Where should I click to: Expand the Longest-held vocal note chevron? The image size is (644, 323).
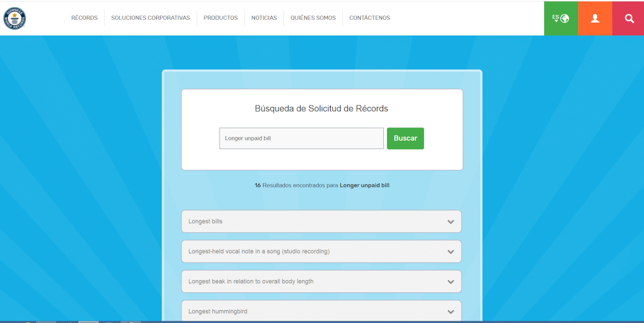[x=451, y=252]
